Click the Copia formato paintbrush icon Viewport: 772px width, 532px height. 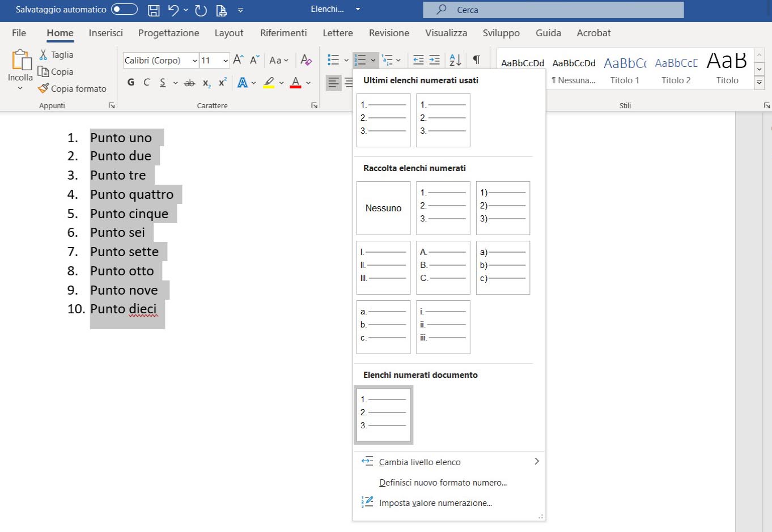click(x=43, y=88)
